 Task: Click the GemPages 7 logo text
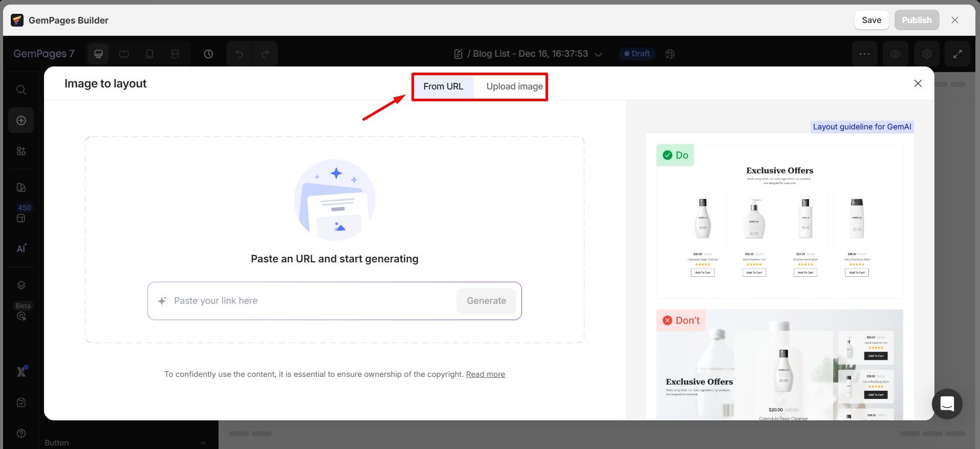[x=44, y=54]
